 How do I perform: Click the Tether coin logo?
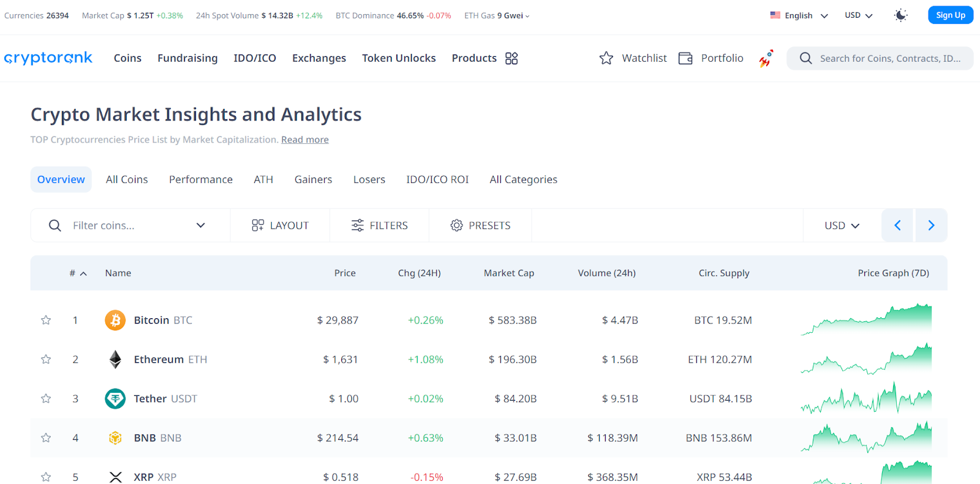pyautogui.click(x=115, y=398)
